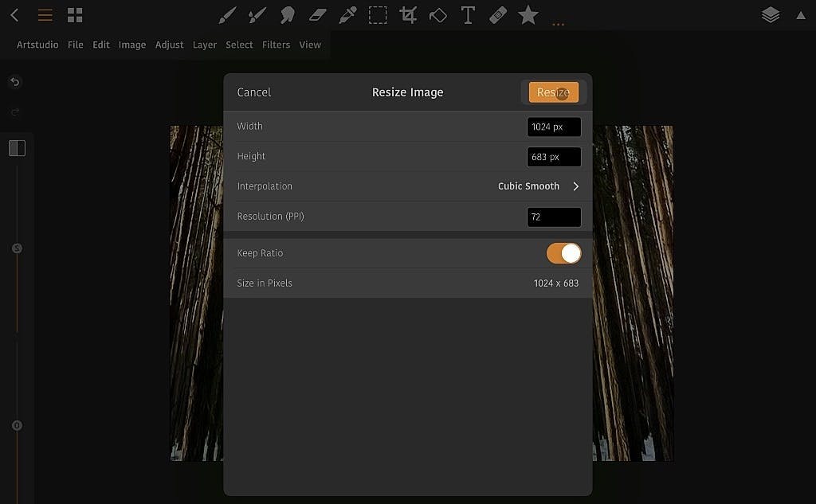Viewport: 816px width, 504px height.
Task: Click the Undo arrow icon
Action: tap(15, 82)
